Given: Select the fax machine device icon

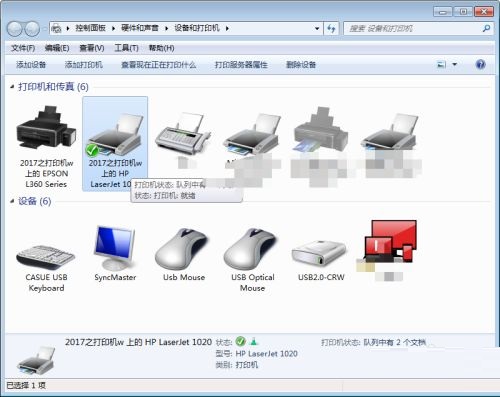Looking at the screenshot, I should [183, 133].
